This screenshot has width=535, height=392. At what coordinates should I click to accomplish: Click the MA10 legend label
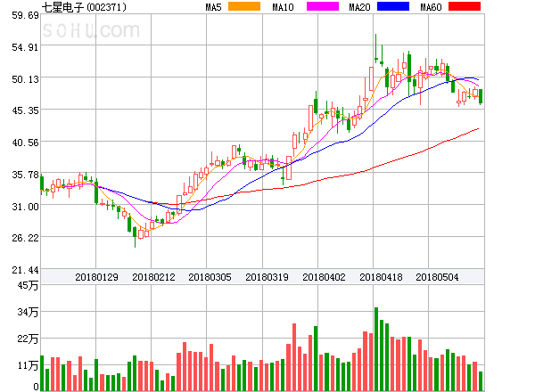(283, 7)
